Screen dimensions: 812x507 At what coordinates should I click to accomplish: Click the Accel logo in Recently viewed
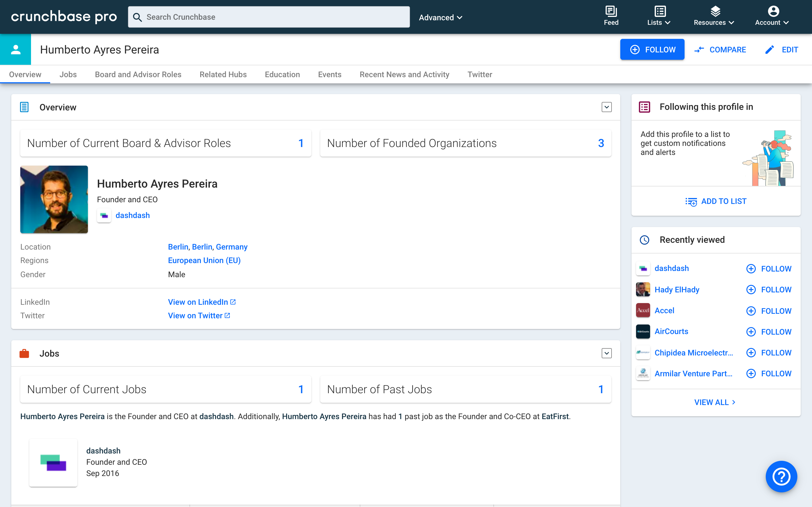643,310
